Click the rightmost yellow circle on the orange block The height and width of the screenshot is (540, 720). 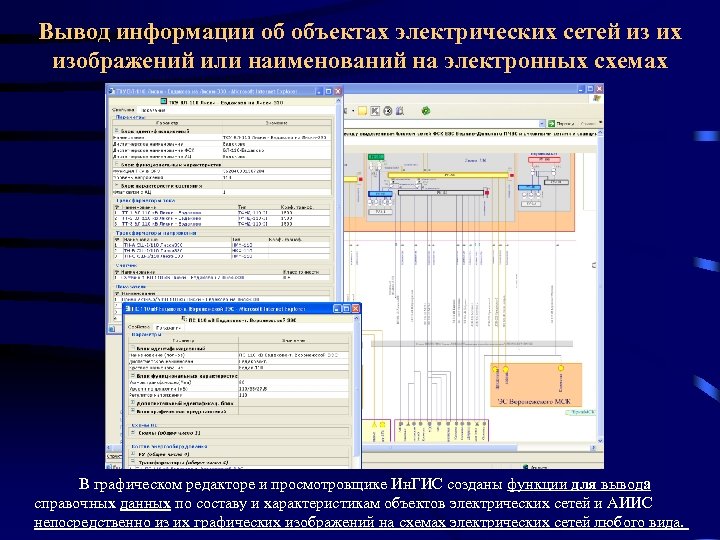[561, 368]
